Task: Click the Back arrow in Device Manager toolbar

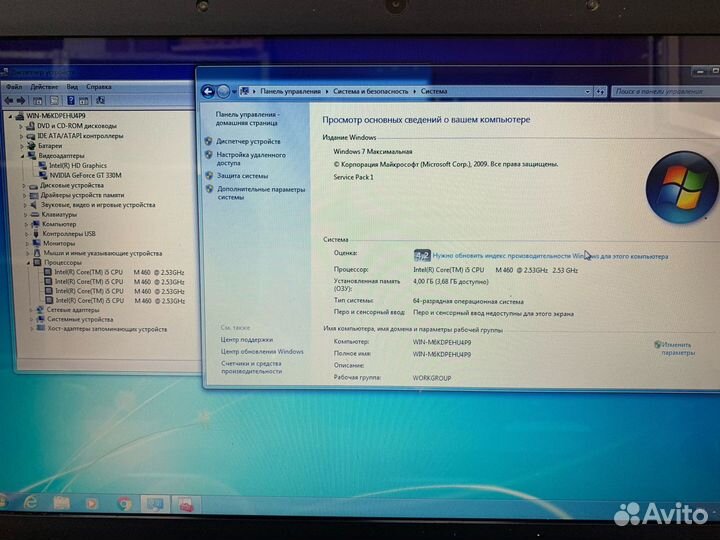Action: pyautogui.click(x=8, y=100)
